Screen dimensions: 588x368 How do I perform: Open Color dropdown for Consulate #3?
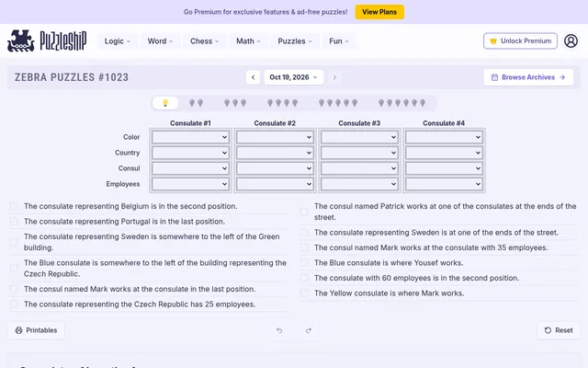pyautogui.click(x=359, y=137)
